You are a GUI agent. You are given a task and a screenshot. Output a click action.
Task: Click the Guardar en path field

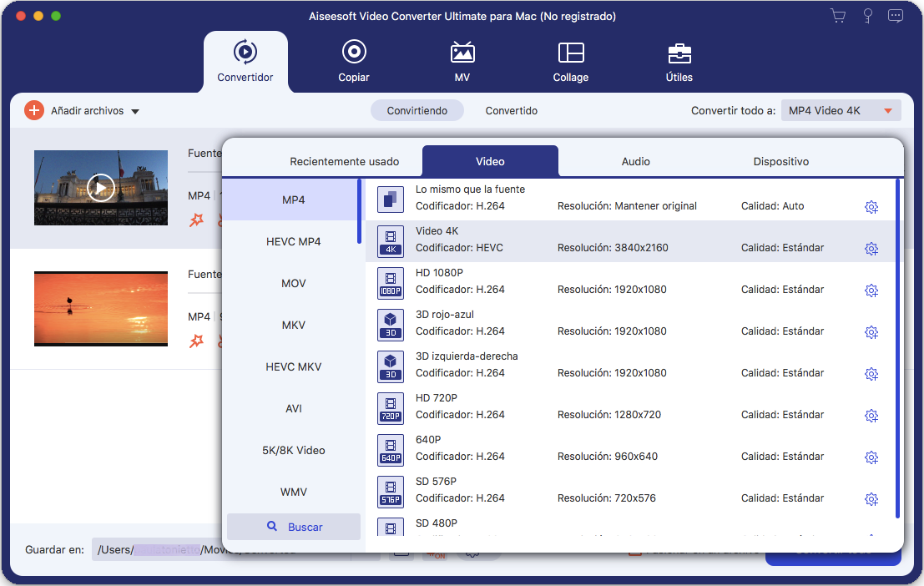tap(221, 549)
